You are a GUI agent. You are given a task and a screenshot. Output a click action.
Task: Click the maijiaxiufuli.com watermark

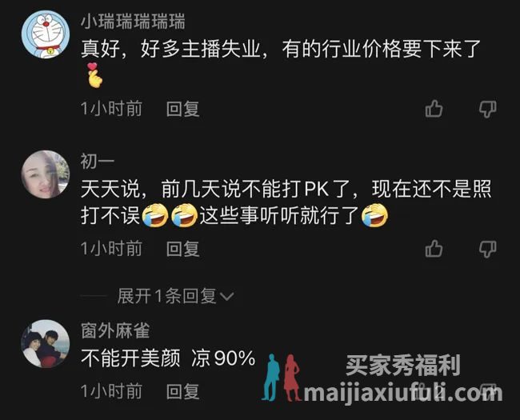pos(403,393)
